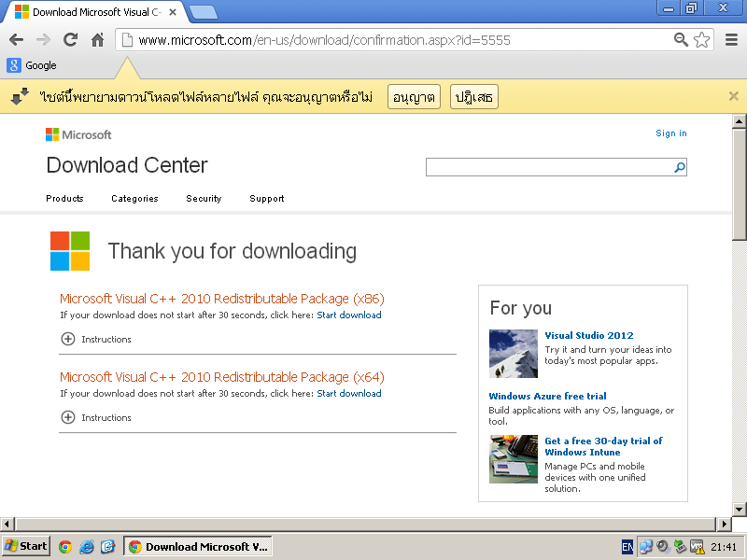Close the Download Microsoft Visual tab
Screen dimensions: 747x560
click(x=173, y=12)
